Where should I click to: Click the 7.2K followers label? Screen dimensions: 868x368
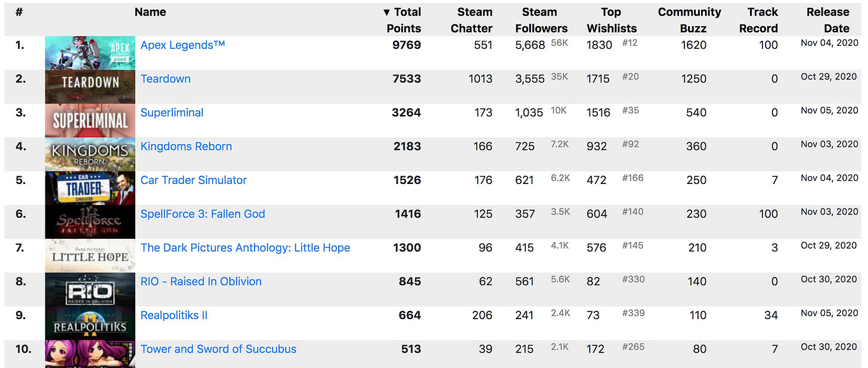(x=560, y=145)
